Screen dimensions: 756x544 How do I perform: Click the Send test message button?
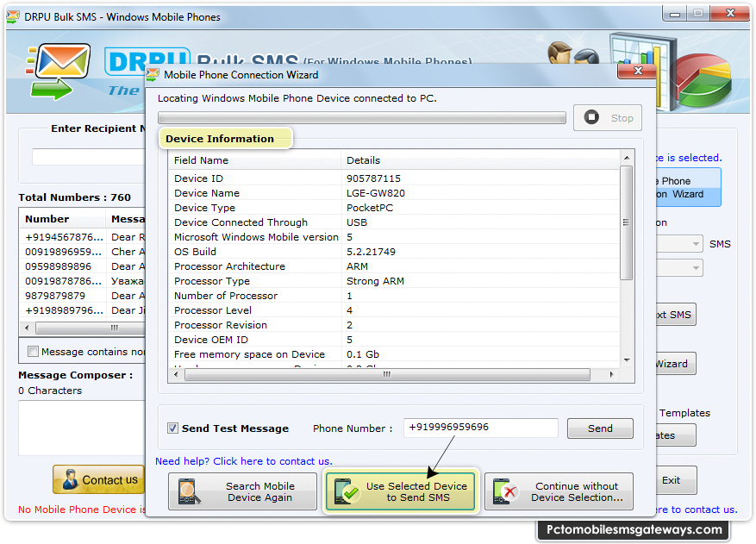coord(600,428)
